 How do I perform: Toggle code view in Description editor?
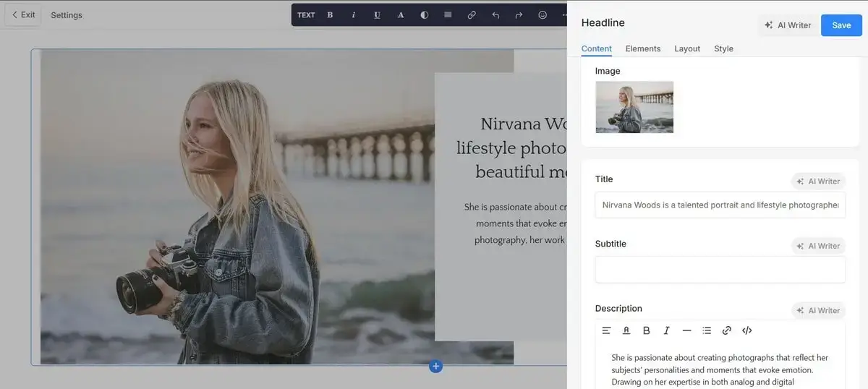(747, 330)
